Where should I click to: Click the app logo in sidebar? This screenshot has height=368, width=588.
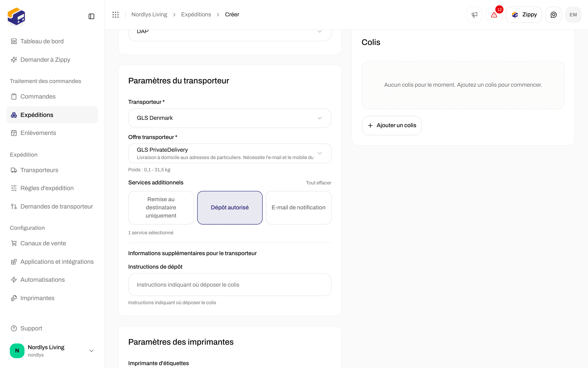[x=16, y=16]
